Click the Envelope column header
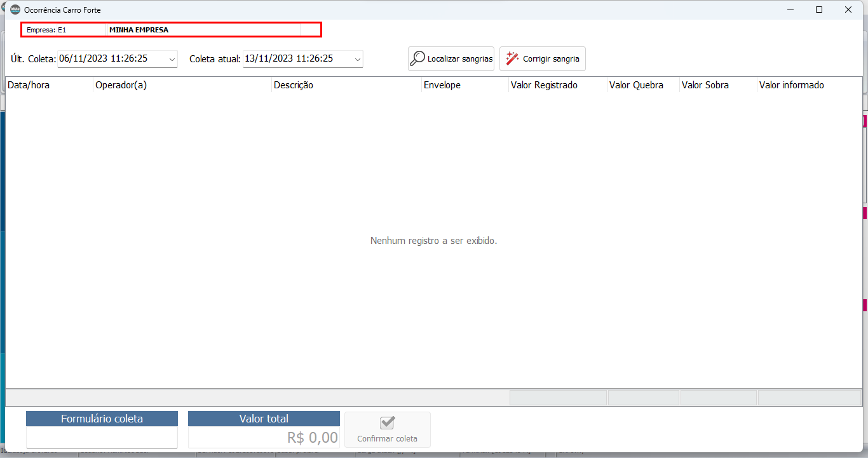Image resolution: width=868 pixels, height=458 pixels. point(465,85)
